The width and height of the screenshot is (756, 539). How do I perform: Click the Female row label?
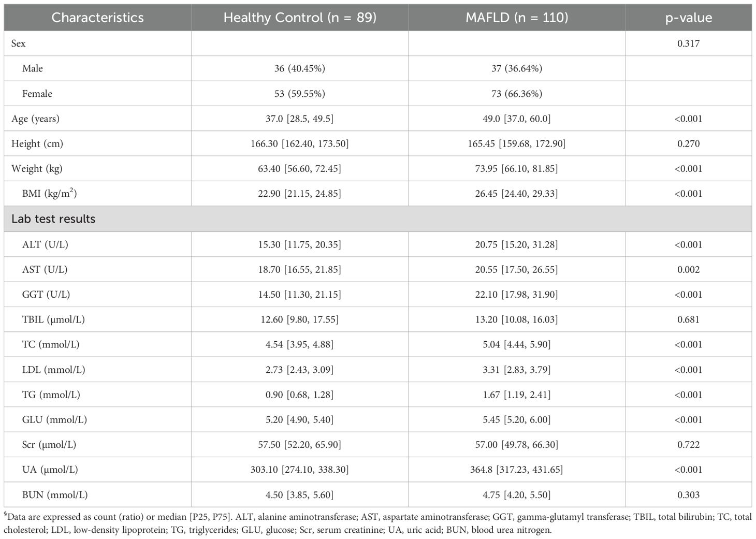click(x=37, y=94)
